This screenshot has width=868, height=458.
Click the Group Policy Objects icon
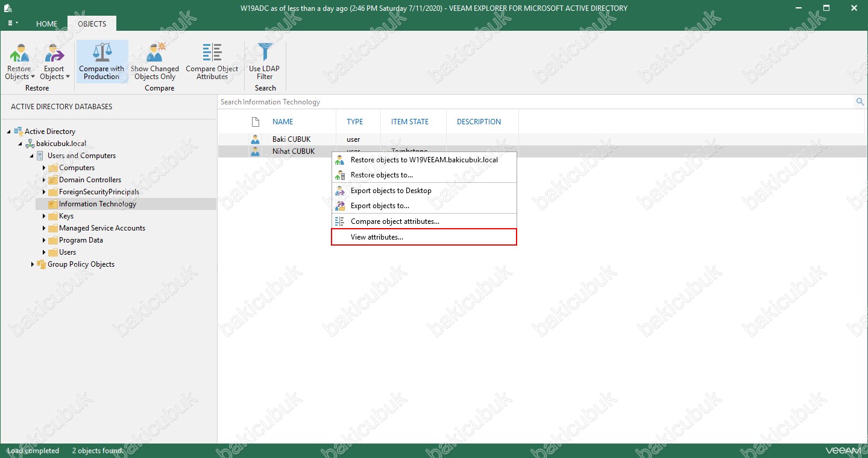41,264
